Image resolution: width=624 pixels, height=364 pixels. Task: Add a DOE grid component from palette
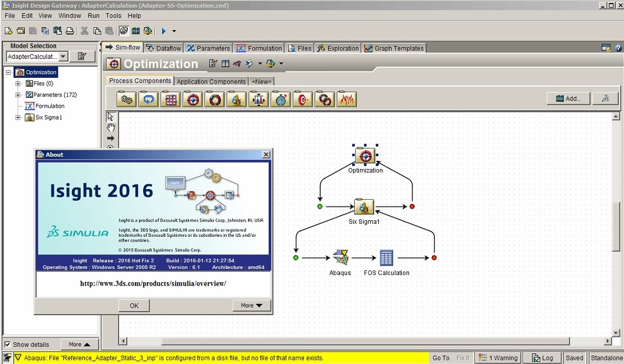(x=170, y=99)
